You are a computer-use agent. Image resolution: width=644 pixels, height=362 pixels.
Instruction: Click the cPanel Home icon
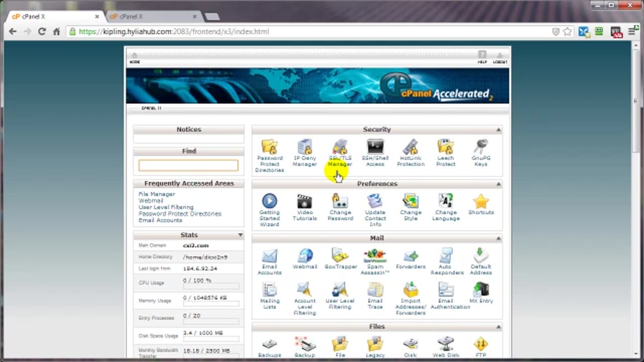click(134, 57)
